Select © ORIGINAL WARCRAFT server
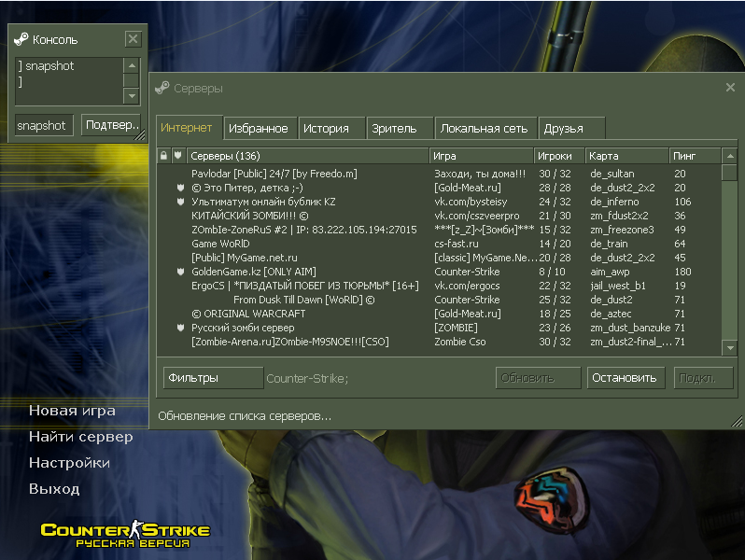The width and height of the screenshot is (745, 560). point(439,314)
